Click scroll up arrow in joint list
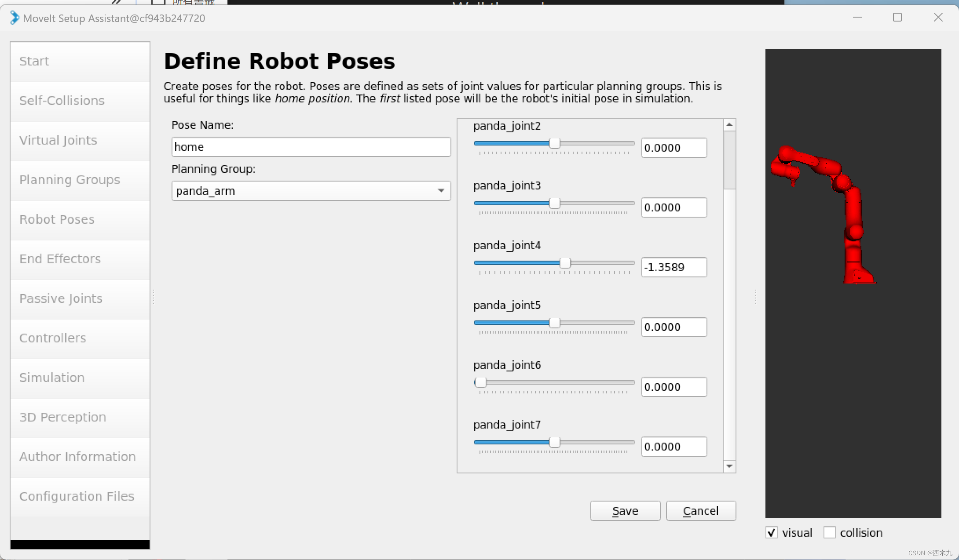Viewport: 959px width, 560px height. [729, 125]
